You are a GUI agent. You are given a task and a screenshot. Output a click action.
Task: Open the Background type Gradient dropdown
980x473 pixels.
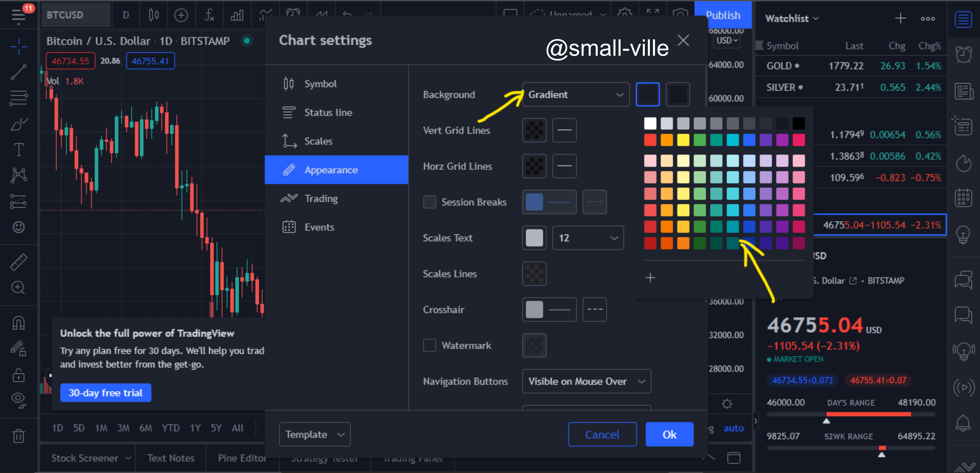tap(576, 94)
